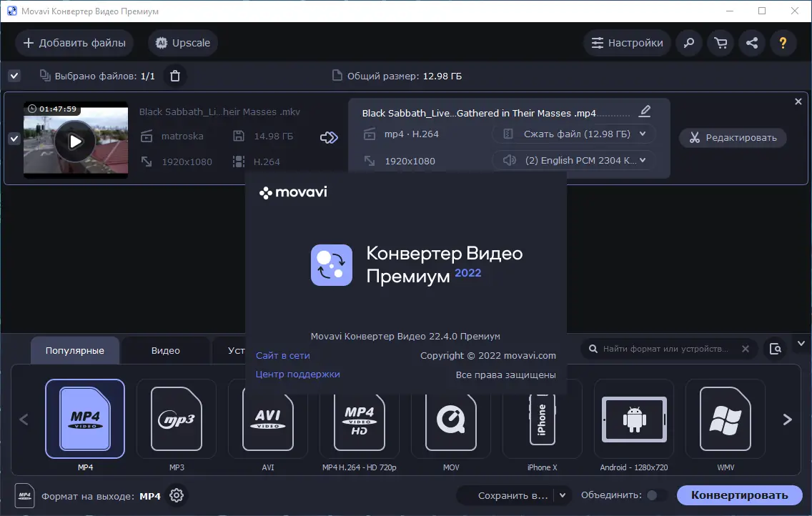Open the Центр поддержки link
Image resolution: width=812 pixels, height=516 pixels.
(298, 374)
